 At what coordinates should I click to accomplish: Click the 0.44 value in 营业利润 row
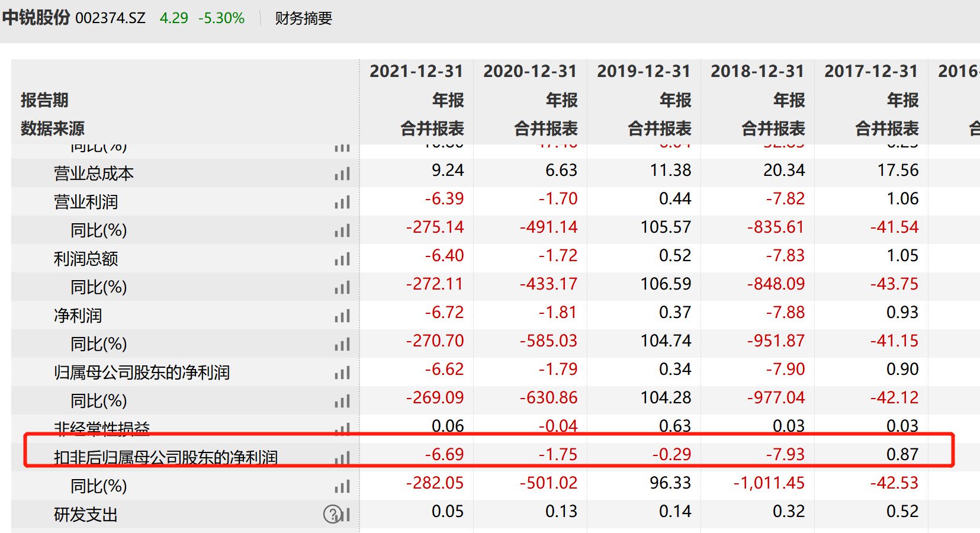click(675, 199)
